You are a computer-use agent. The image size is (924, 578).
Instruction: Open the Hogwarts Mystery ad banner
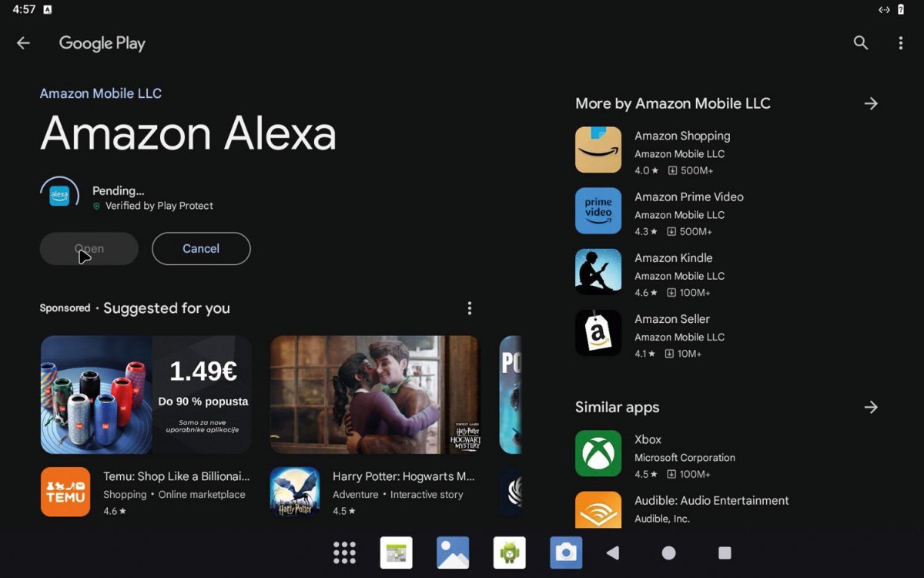376,395
